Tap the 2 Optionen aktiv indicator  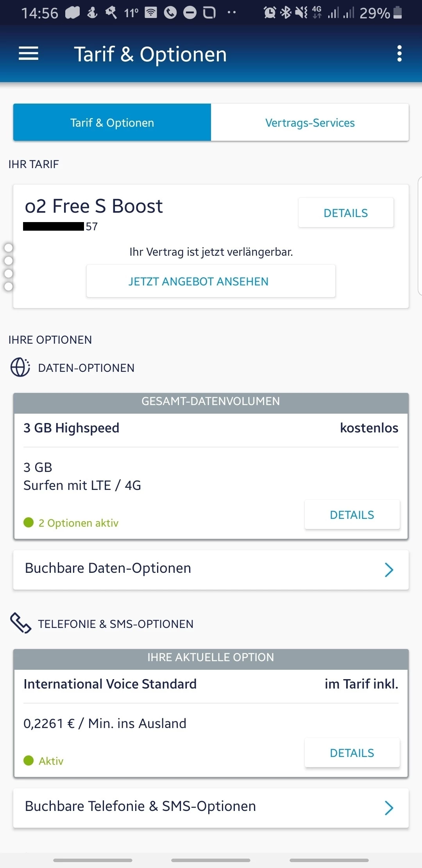[x=78, y=523]
